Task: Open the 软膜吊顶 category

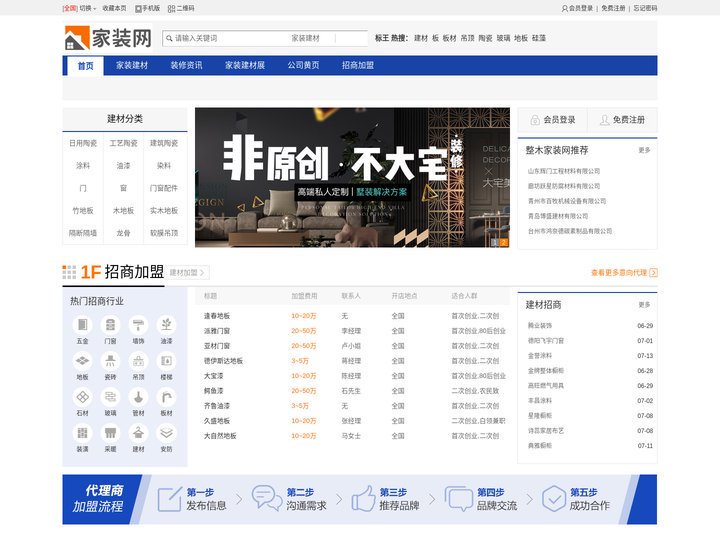Action: 164,233
